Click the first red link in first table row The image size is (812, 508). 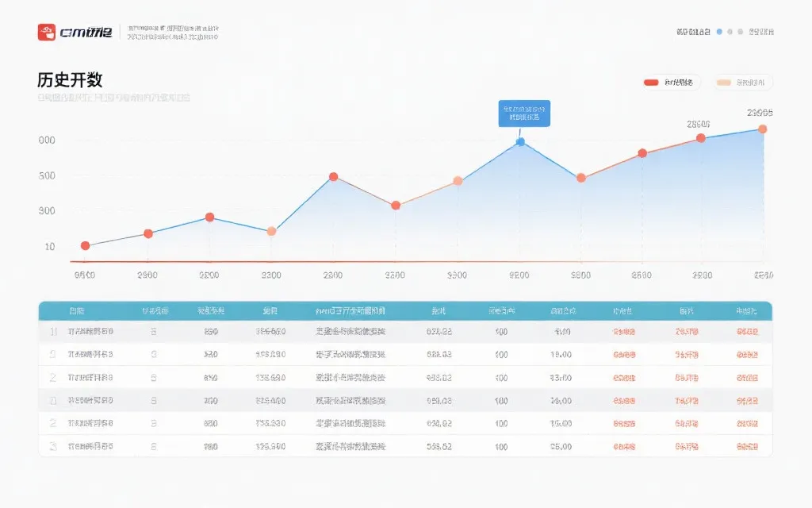point(624,332)
